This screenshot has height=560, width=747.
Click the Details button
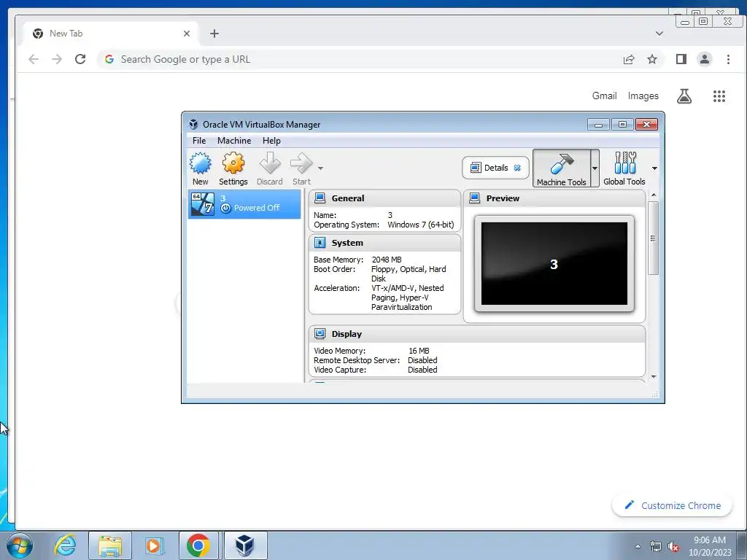(495, 168)
